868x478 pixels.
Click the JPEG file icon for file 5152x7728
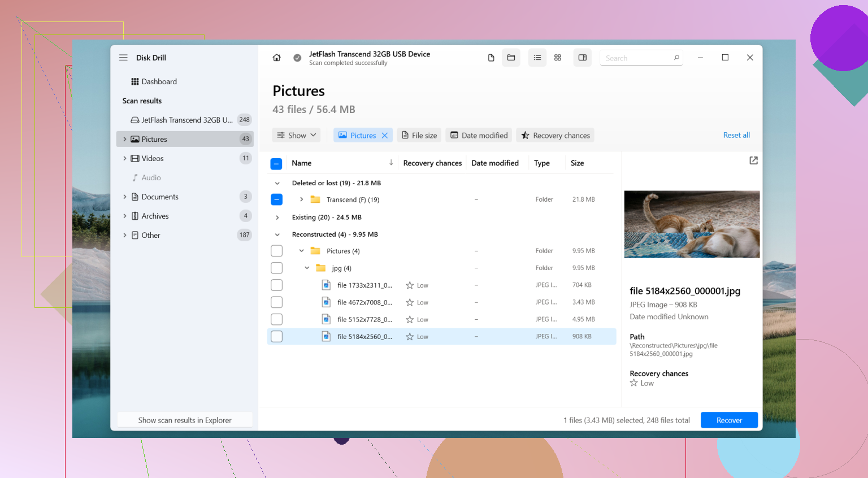click(x=326, y=319)
